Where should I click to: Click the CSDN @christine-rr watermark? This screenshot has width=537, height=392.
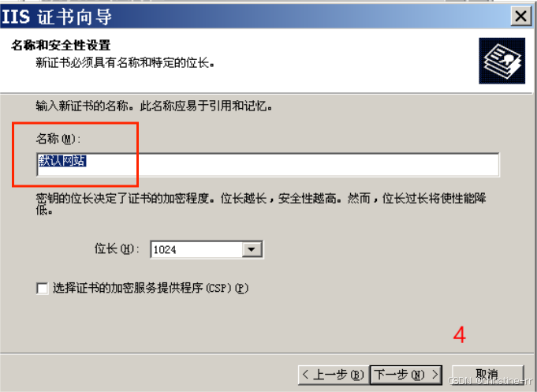490,381
